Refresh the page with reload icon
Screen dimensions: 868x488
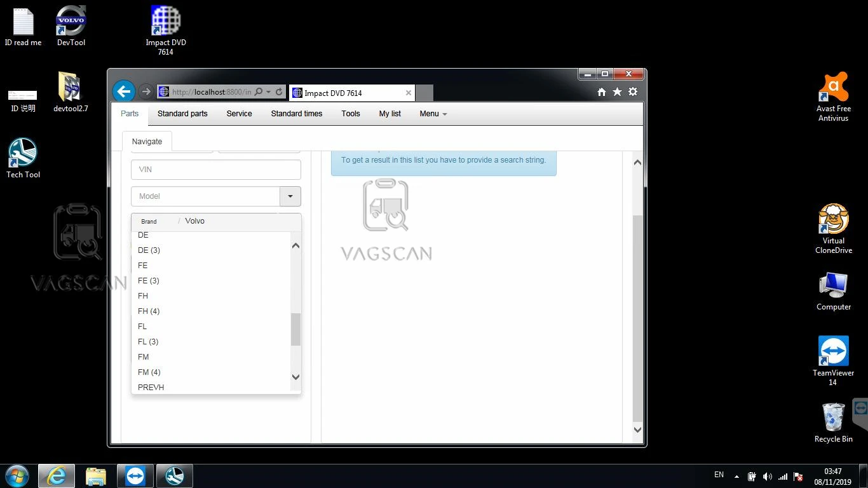(x=278, y=92)
